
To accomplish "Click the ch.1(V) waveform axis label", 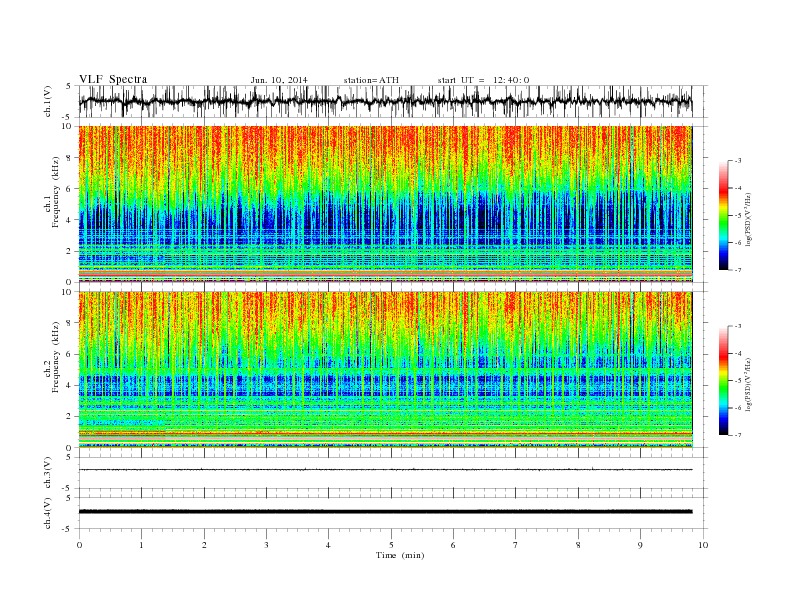I will 48,101.
